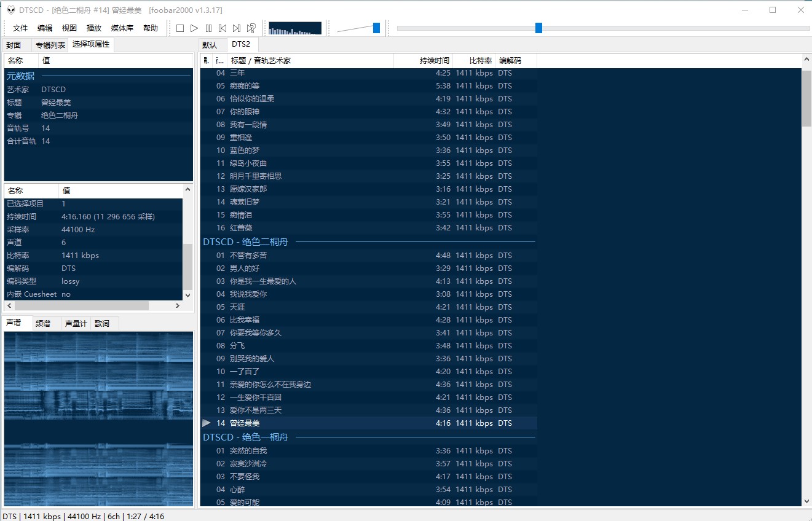812x521 pixels.
Task: Select the DTS2 playlist tab
Action: [242, 44]
